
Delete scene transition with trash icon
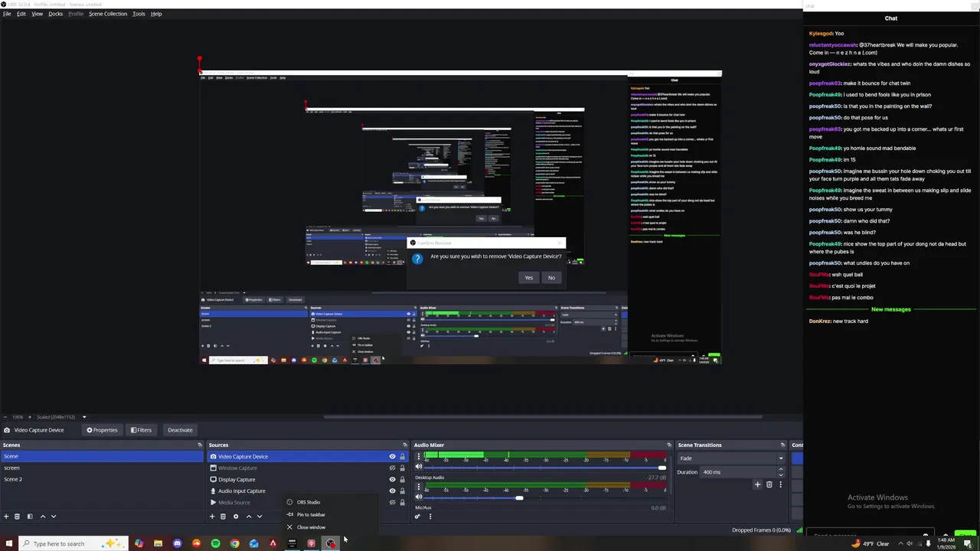pyautogui.click(x=769, y=484)
